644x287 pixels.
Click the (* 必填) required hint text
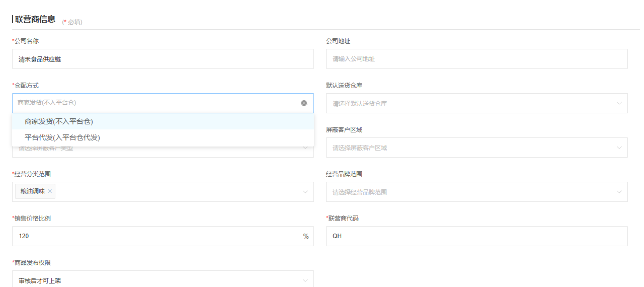coord(72,22)
